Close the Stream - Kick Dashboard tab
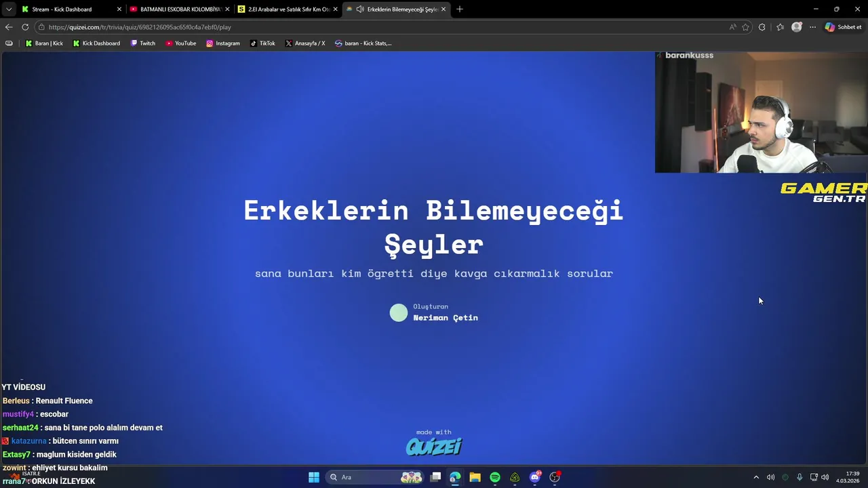The width and height of the screenshot is (868, 488). [x=119, y=9]
